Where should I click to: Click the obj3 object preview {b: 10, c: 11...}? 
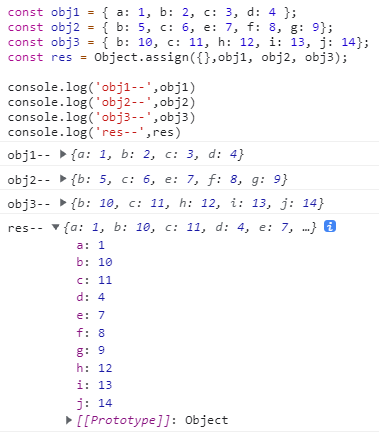[x=197, y=203]
